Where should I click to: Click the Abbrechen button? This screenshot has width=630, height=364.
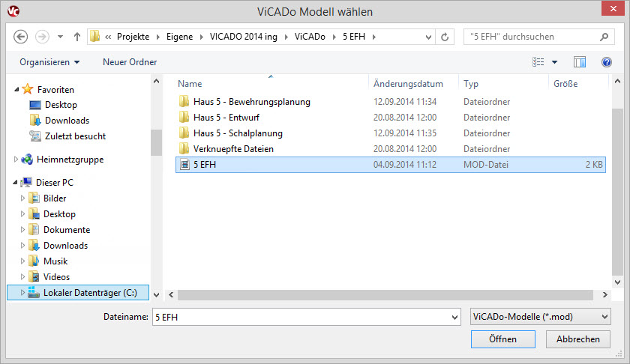[x=577, y=339]
